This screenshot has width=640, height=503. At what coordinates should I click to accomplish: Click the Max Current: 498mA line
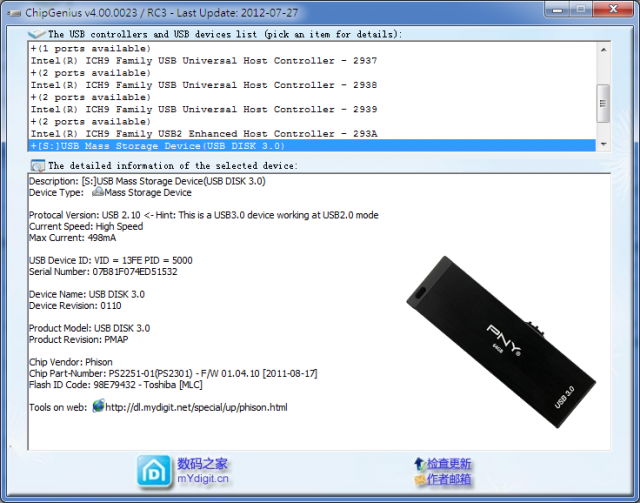(x=73, y=238)
